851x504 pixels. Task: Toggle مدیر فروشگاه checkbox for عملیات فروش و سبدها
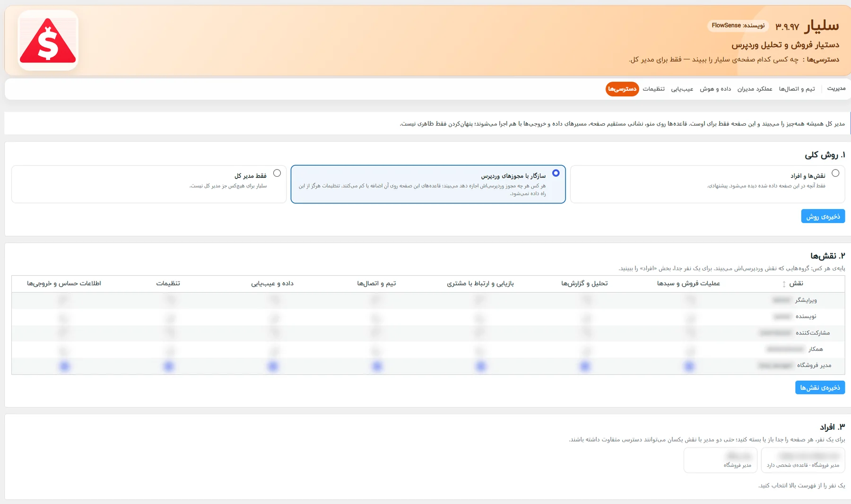click(x=689, y=366)
